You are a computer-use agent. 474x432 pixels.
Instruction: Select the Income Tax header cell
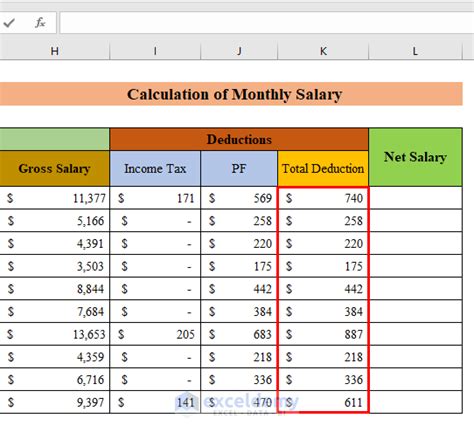[x=155, y=168]
